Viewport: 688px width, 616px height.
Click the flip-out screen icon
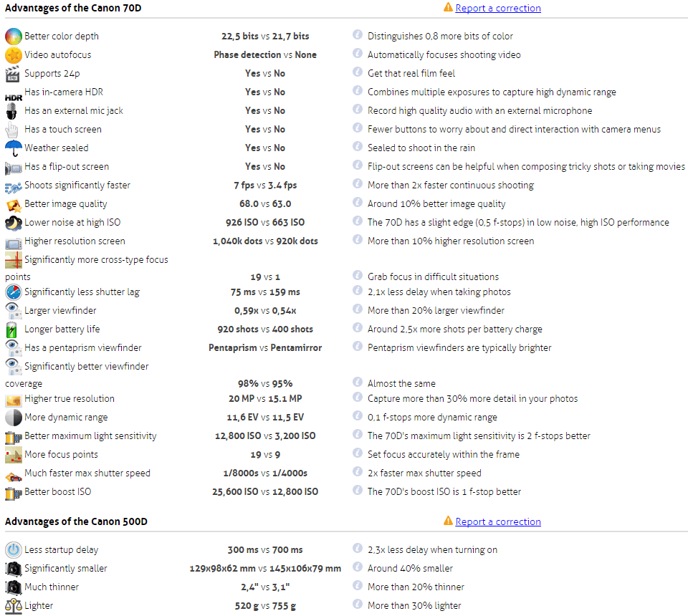click(x=14, y=166)
